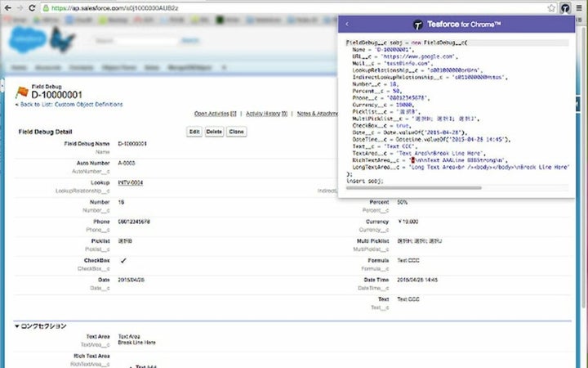Click the Salesforce cloud logo
This screenshot has width=588, height=368.
(28, 38)
